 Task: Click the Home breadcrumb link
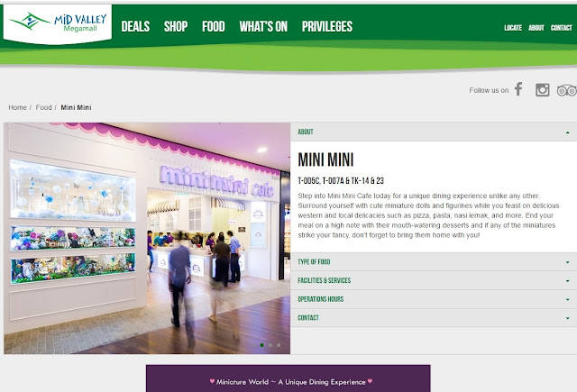point(18,107)
